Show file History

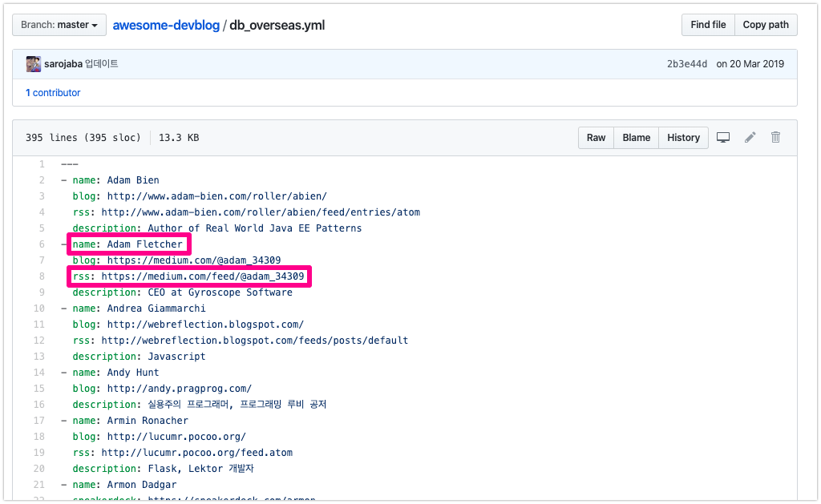click(683, 138)
